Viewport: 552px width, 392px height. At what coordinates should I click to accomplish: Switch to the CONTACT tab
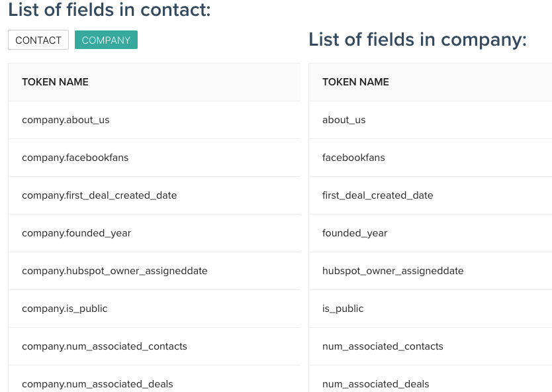tap(38, 40)
